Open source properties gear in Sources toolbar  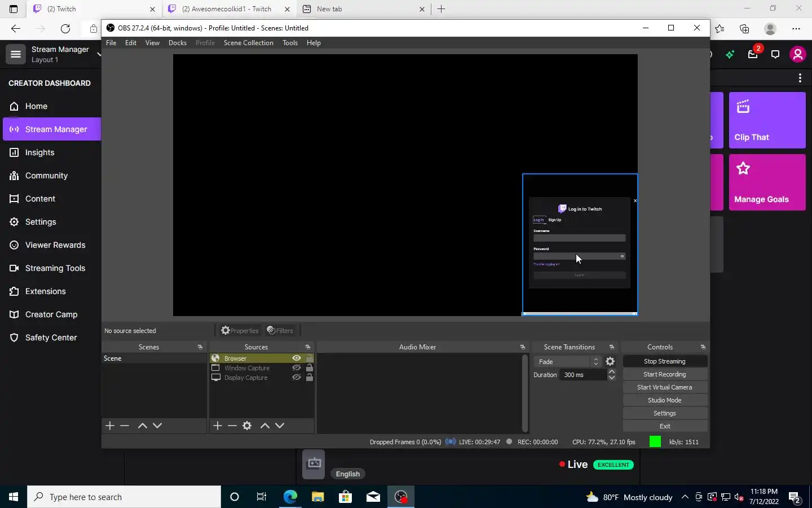(x=247, y=426)
